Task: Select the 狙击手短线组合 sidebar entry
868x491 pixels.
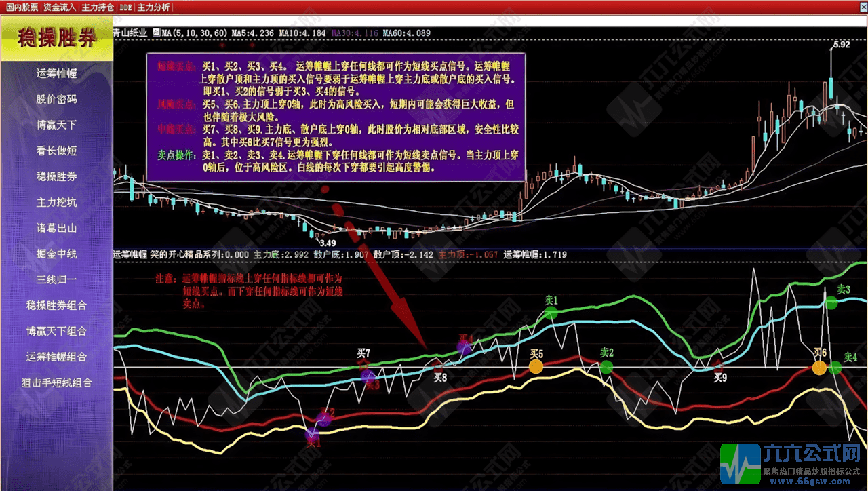Action: coord(56,382)
